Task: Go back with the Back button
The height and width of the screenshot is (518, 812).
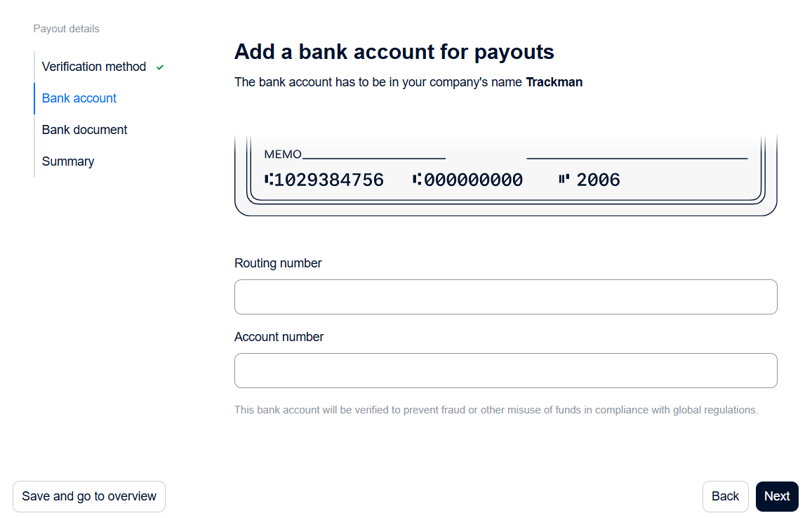Action: (725, 496)
